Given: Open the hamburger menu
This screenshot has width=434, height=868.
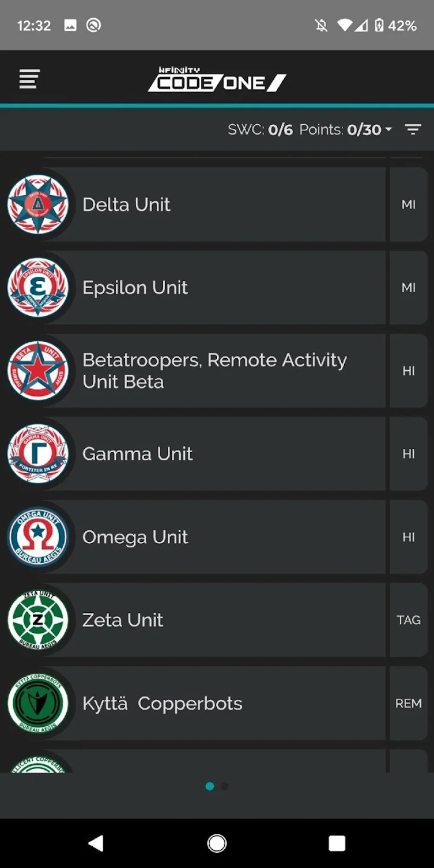Looking at the screenshot, I should (x=29, y=79).
